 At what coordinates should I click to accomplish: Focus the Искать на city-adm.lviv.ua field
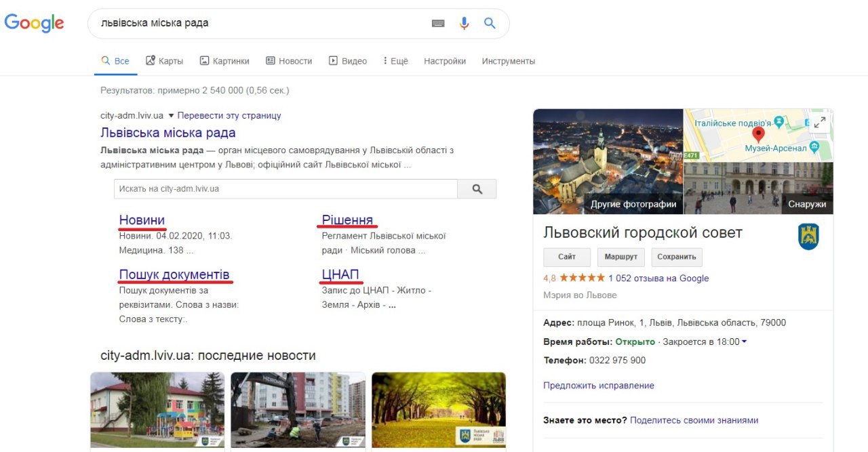coord(285,189)
